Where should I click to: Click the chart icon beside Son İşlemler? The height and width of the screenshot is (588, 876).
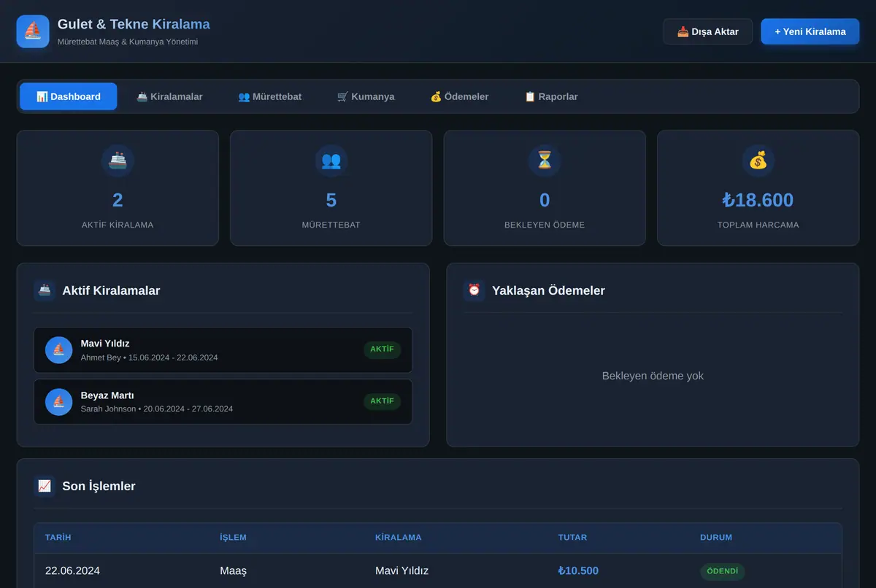(x=45, y=486)
